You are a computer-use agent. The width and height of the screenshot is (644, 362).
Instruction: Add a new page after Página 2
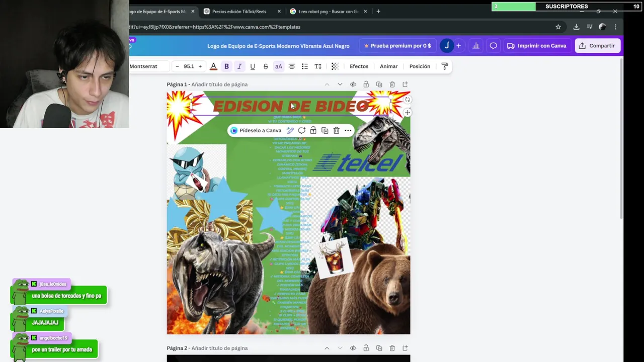tap(406, 348)
